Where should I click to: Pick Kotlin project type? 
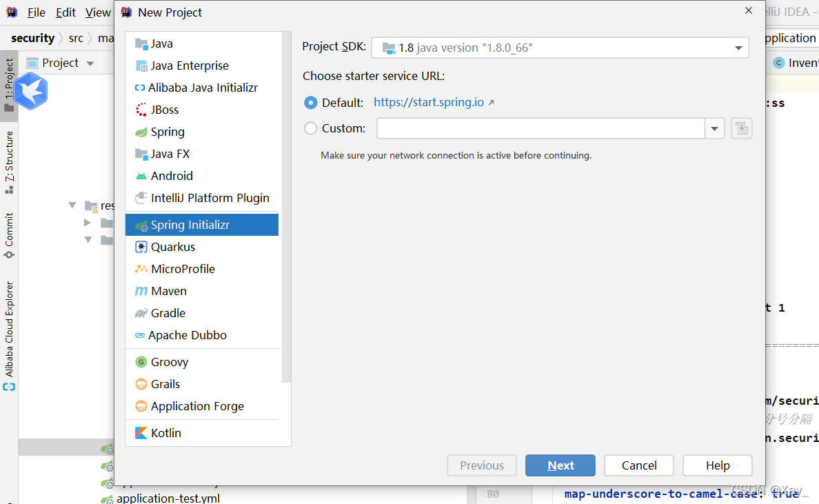coord(201,433)
